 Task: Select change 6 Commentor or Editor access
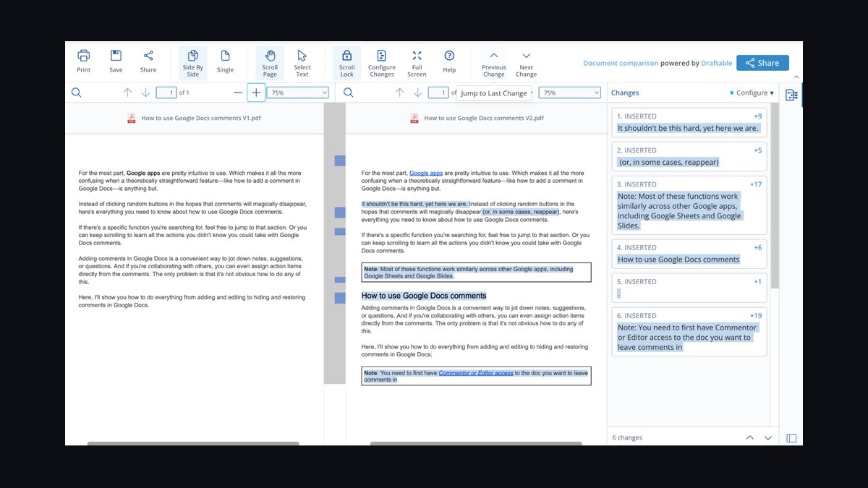(x=689, y=332)
